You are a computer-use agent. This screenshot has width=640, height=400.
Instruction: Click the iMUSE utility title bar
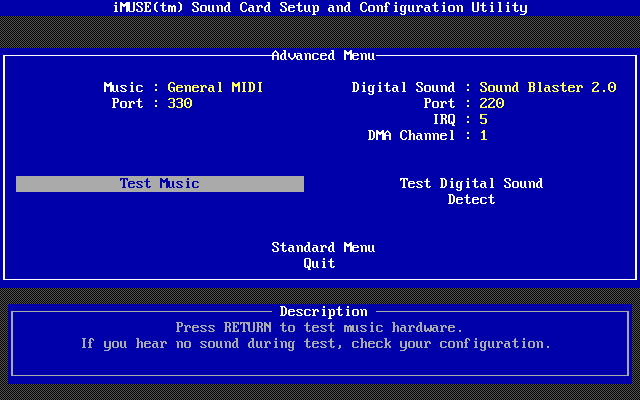(x=319, y=8)
